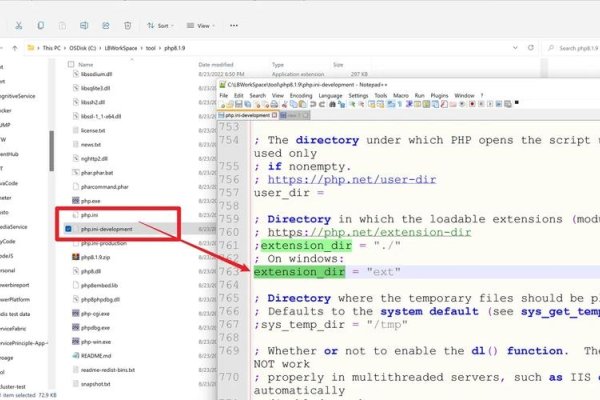The height and width of the screenshot is (400, 600).
Task: Expand chevron after tool breadcrumb
Action: 160,48
